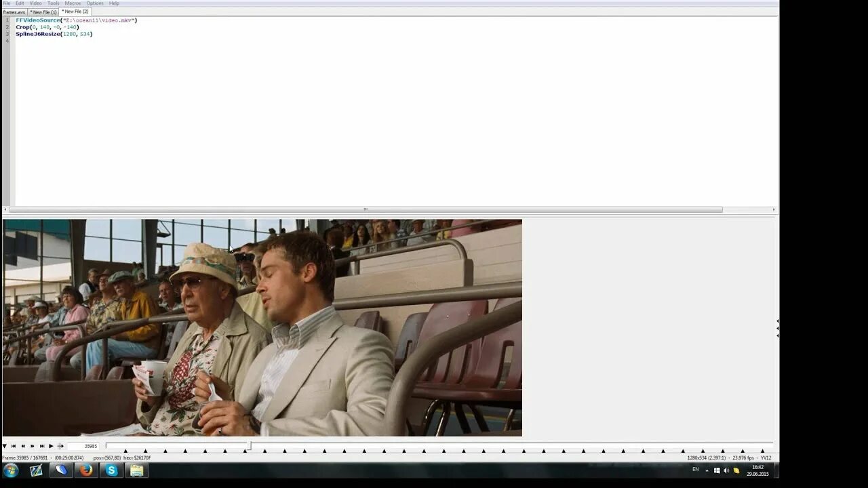
Task: Click the hex=$26170F value in status bar
Action: 137,458
